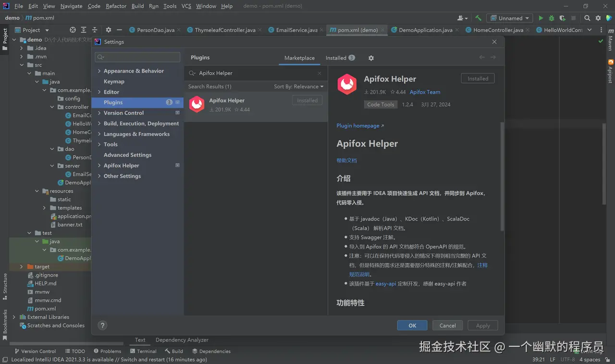Expand Version Control settings category
This screenshot has height=364, width=615.
[x=99, y=113]
